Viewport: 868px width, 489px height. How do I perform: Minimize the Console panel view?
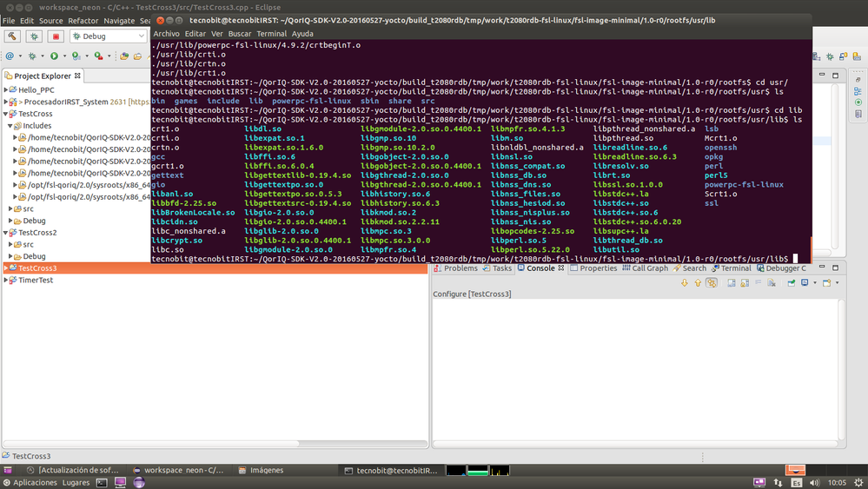(x=822, y=268)
